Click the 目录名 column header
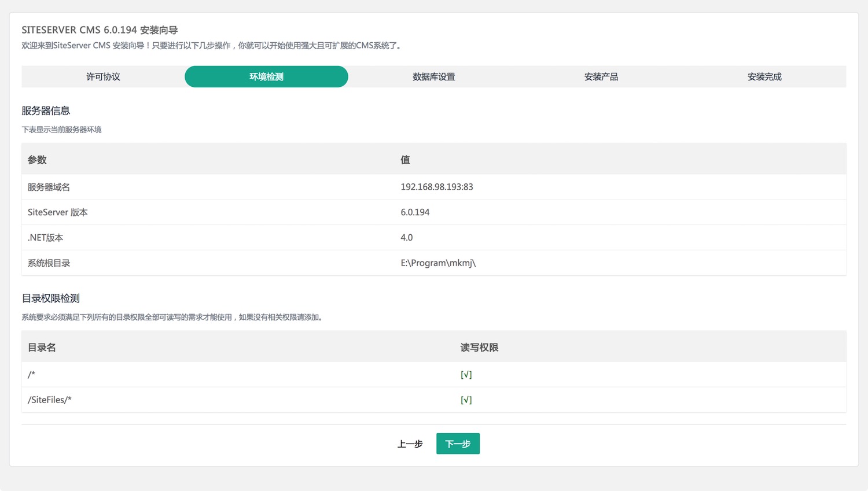868x491 pixels. 42,348
